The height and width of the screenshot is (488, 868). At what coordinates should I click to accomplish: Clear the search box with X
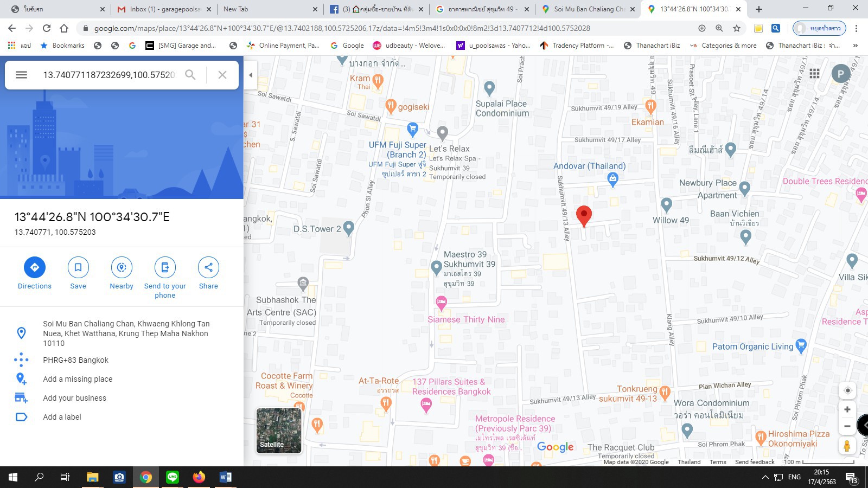pyautogui.click(x=222, y=75)
